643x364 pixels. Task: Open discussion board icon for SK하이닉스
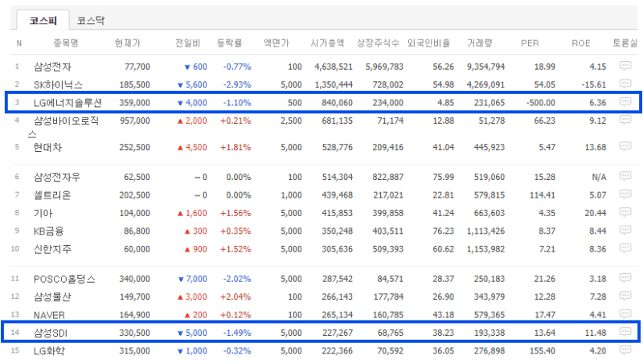pos(625,84)
